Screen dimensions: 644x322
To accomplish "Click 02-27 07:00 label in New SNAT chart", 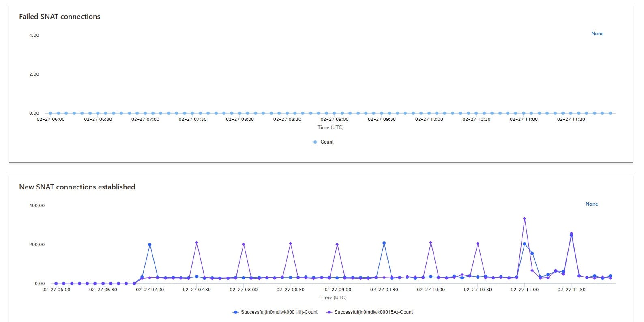I will (150, 290).
